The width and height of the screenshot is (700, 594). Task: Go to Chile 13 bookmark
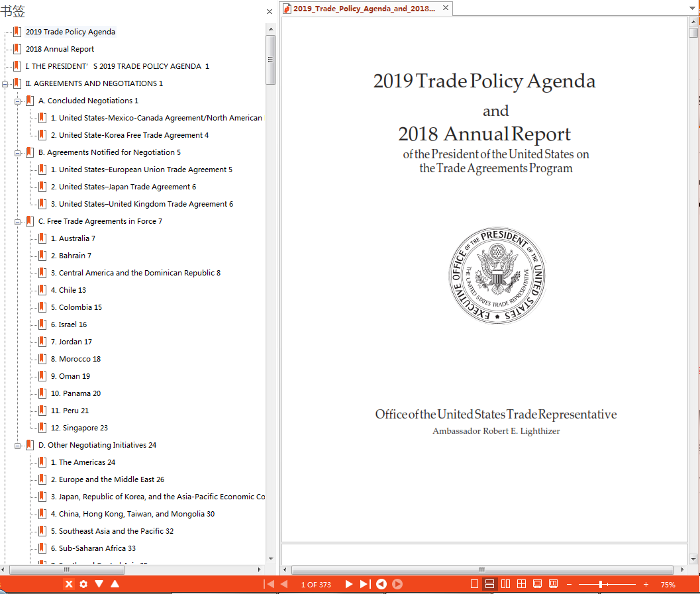68,290
